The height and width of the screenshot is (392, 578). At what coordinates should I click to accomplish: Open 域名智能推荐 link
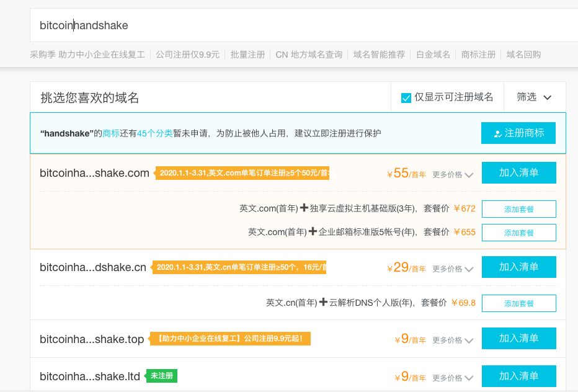(x=379, y=55)
